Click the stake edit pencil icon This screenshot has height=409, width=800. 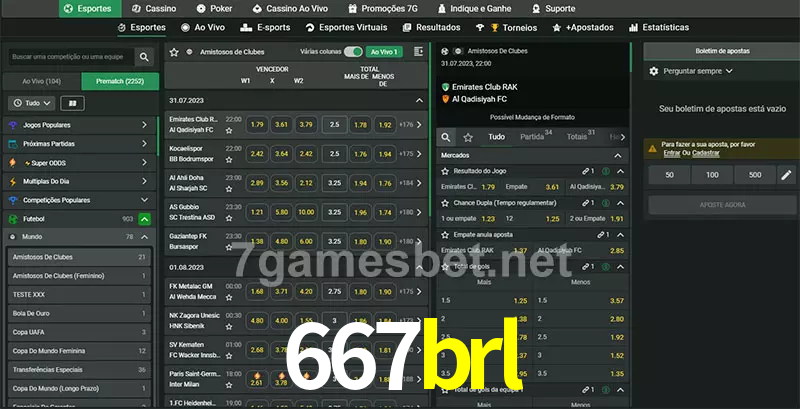point(786,175)
